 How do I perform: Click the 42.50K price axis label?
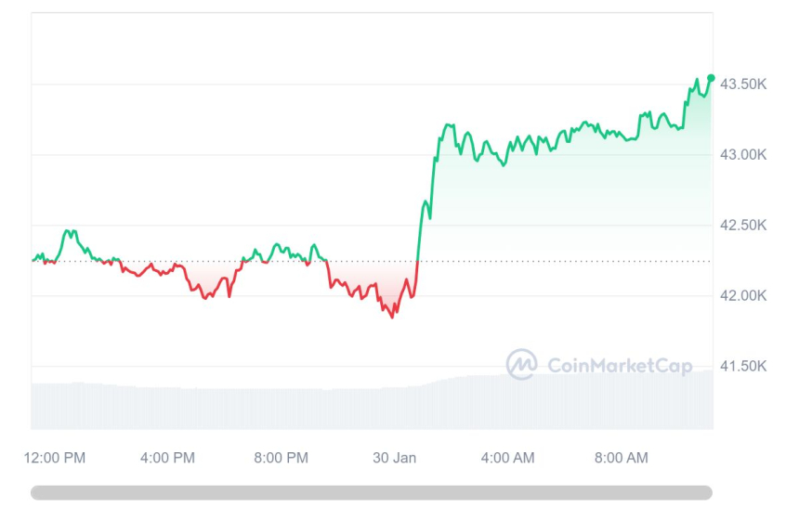[x=743, y=226]
